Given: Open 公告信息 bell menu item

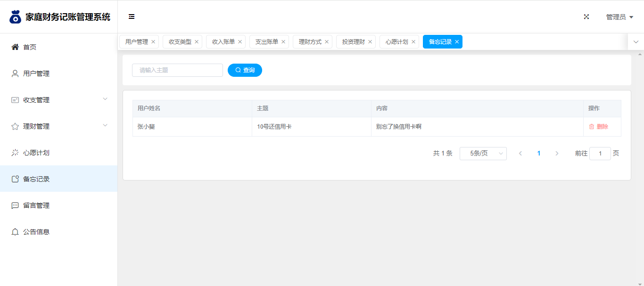Looking at the screenshot, I should [x=36, y=232].
